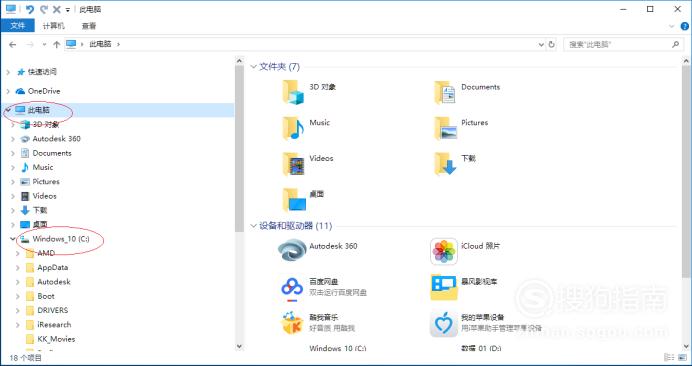Select Documents in the navigation tree

point(52,153)
